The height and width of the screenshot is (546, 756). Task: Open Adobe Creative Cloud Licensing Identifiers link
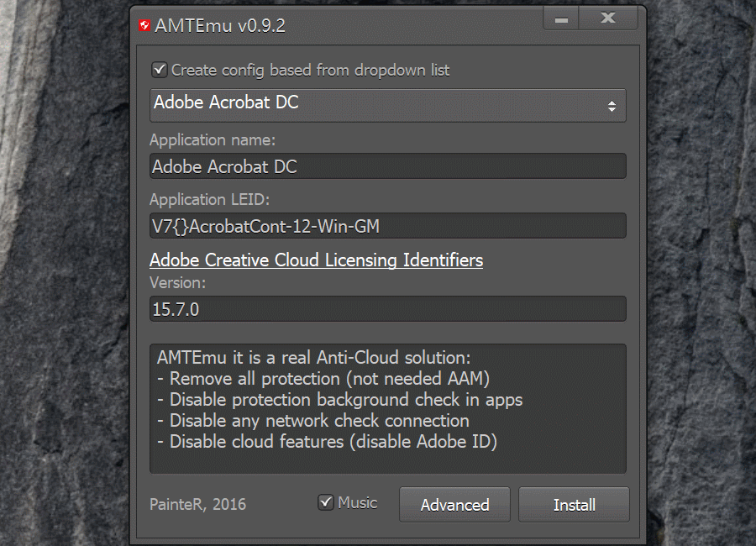(x=316, y=260)
